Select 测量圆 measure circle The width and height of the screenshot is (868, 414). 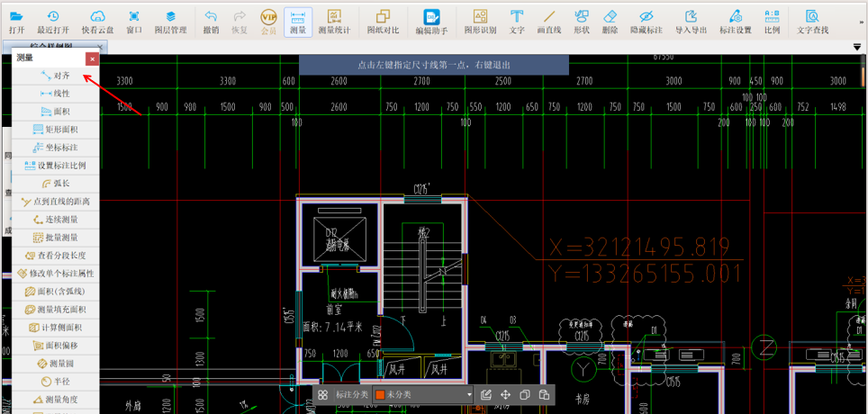click(55, 363)
